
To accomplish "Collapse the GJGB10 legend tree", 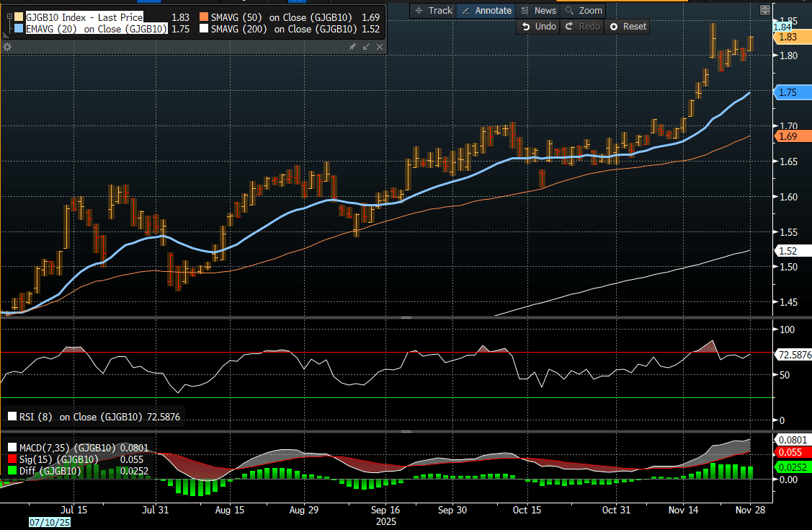I will point(9,16).
